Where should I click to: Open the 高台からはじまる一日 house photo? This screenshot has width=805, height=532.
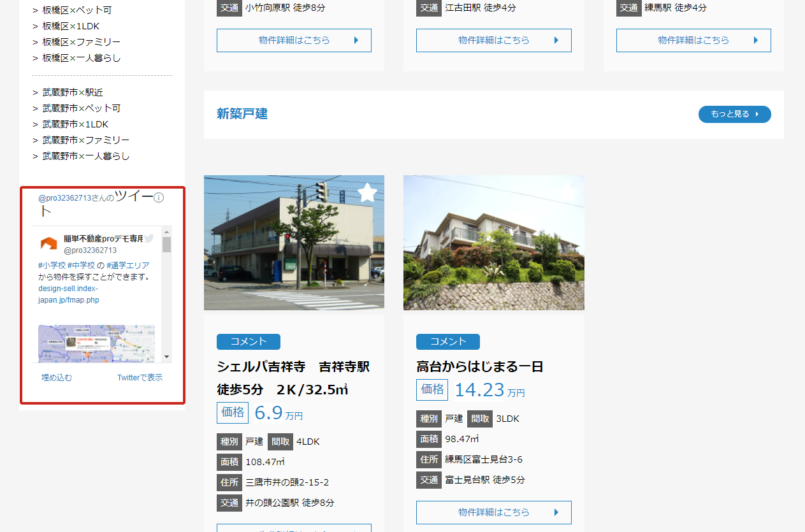tap(493, 243)
